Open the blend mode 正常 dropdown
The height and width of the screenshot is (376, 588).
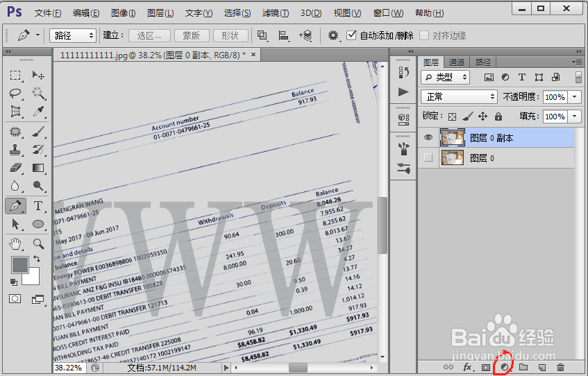[x=459, y=96]
